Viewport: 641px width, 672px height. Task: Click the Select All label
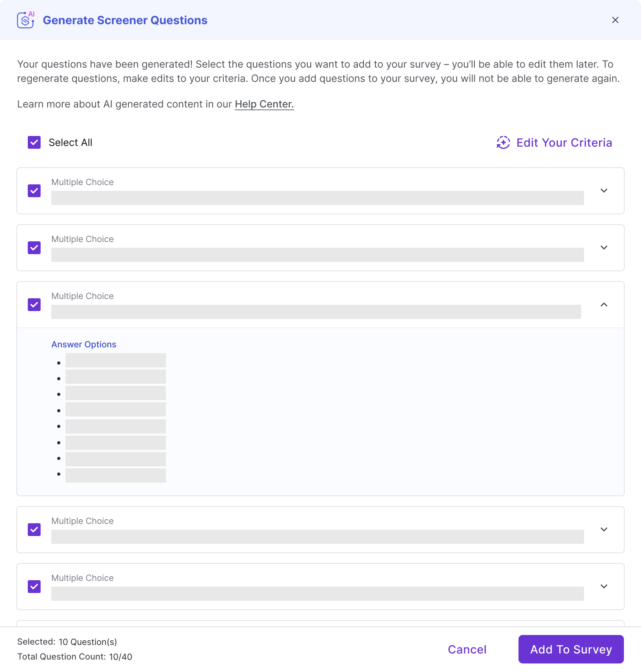pyautogui.click(x=71, y=142)
